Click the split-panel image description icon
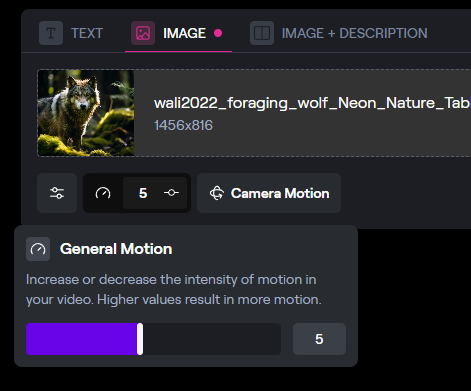The width and height of the screenshot is (471, 391). coord(262,33)
